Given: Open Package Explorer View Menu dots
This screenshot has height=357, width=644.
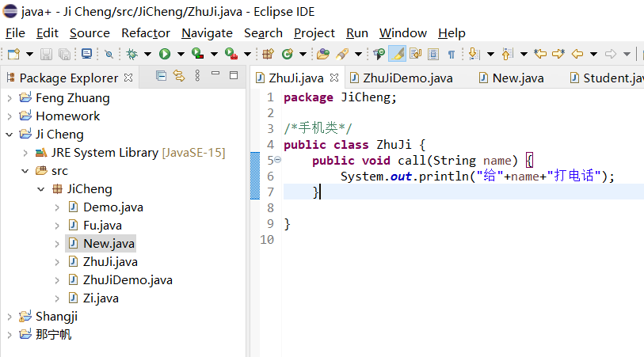Looking at the screenshot, I should pyautogui.click(x=197, y=75).
